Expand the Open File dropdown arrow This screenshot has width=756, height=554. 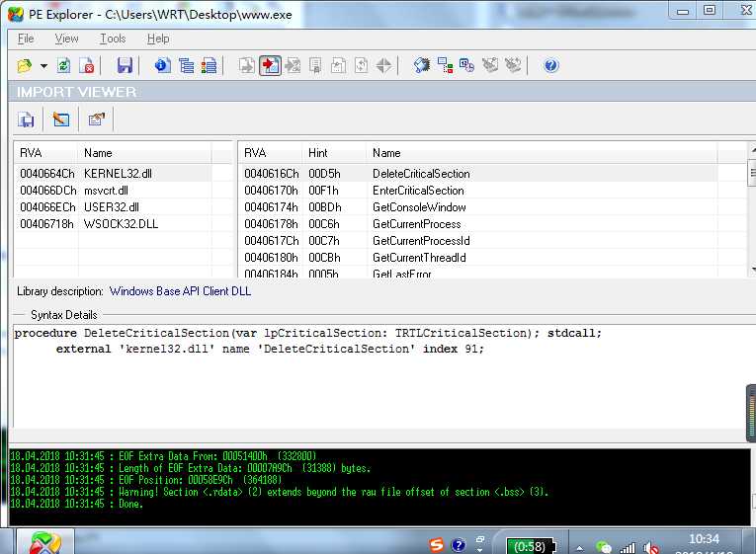click(x=43, y=65)
